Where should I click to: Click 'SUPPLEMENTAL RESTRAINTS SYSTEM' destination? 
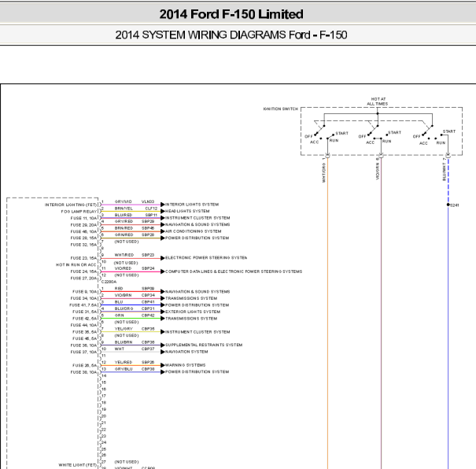pyautogui.click(x=204, y=345)
